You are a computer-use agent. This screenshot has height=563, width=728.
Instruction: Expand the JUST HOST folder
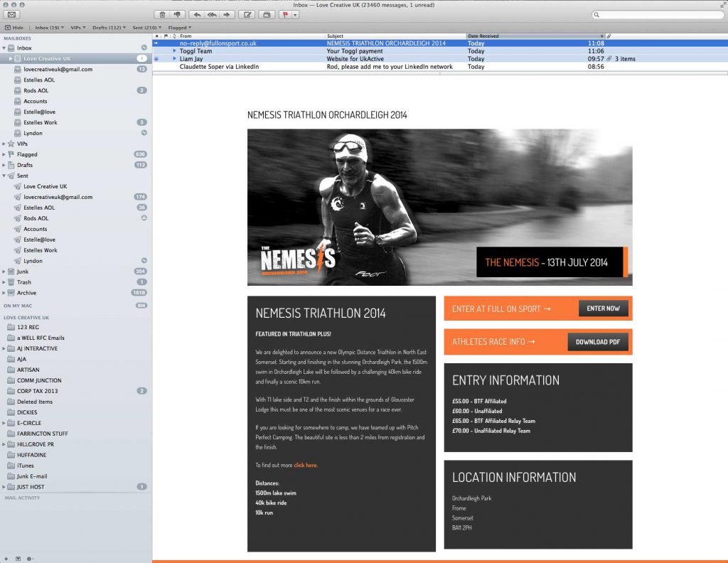[x=4, y=487]
